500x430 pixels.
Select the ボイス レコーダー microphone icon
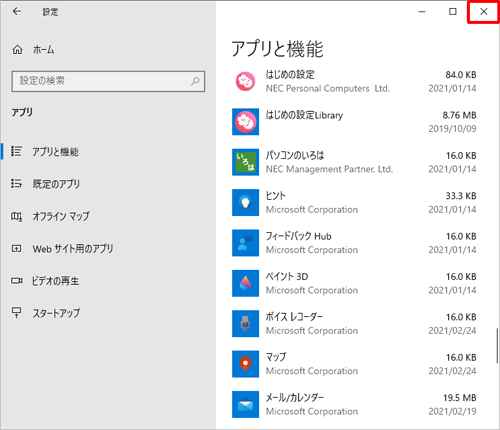pos(246,323)
